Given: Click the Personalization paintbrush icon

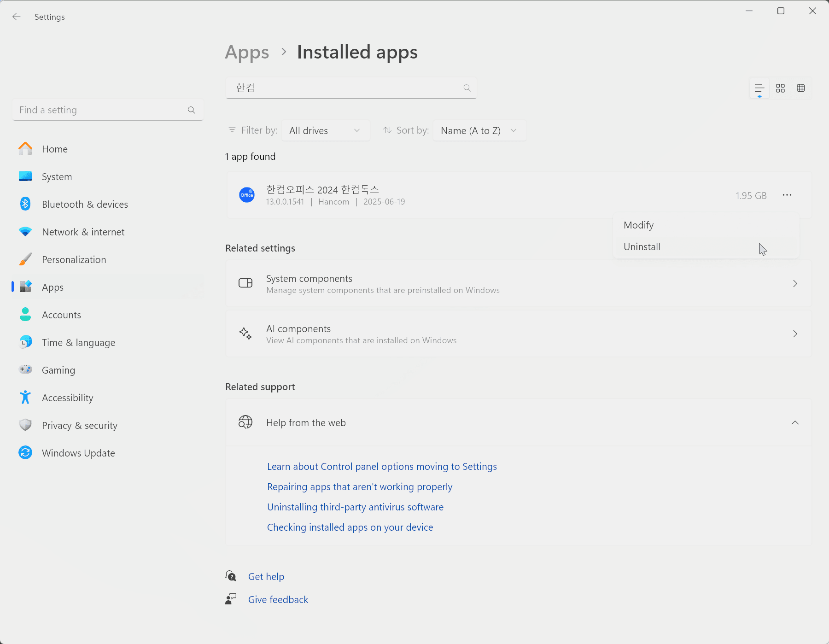Looking at the screenshot, I should pyautogui.click(x=25, y=259).
